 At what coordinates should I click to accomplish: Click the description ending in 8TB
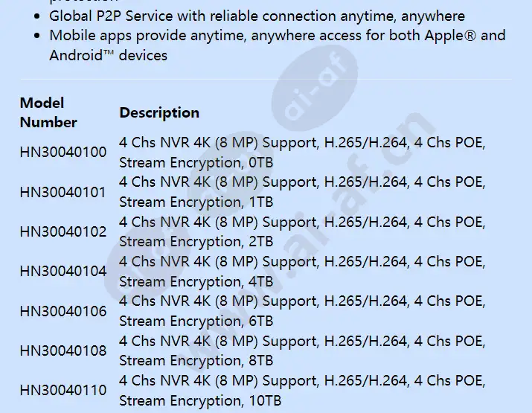(x=302, y=350)
